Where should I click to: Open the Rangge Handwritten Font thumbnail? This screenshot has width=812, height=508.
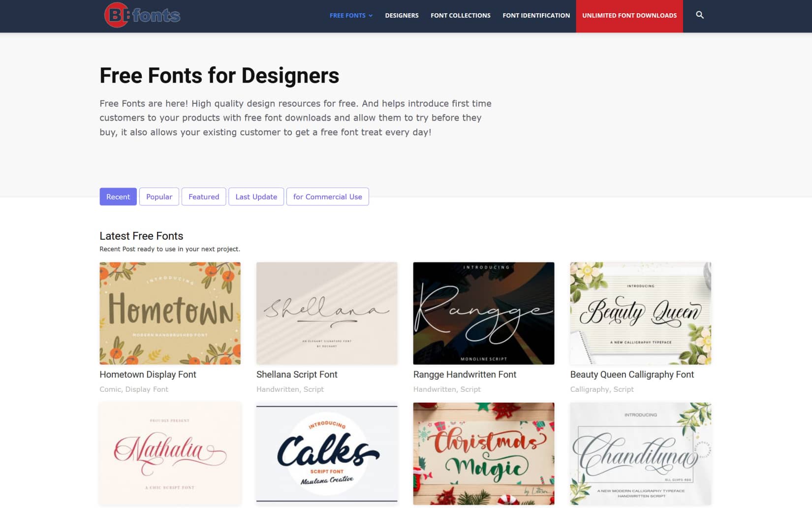pyautogui.click(x=484, y=313)
